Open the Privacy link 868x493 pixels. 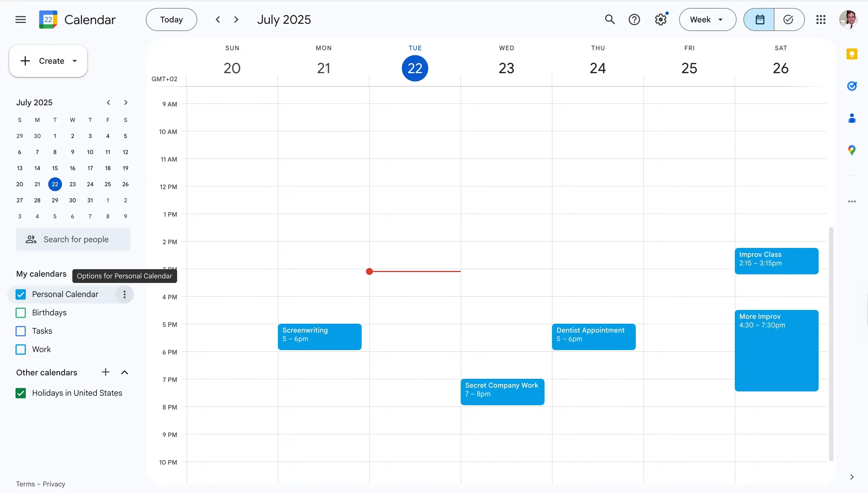pos(55,484)
